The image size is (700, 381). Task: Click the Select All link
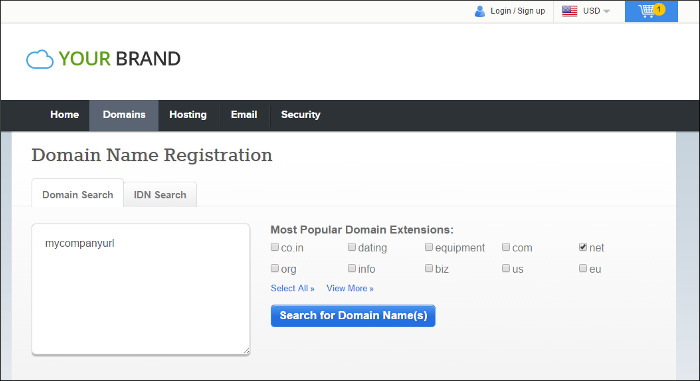(x=292, y=288)
